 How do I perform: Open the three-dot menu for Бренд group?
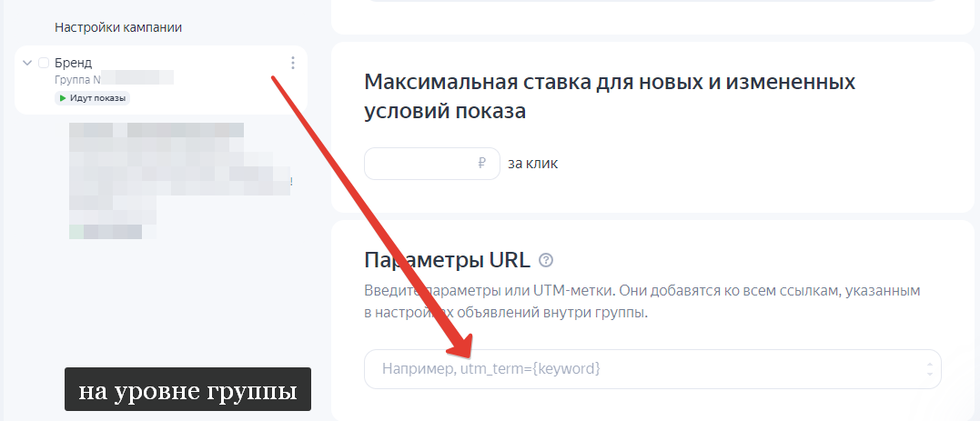click(292, 63)
